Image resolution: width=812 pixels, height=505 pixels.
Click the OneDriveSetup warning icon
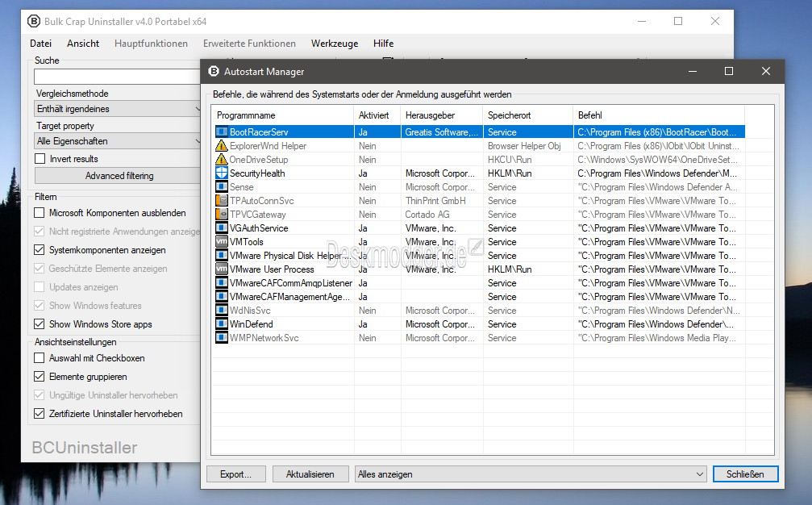222,160
